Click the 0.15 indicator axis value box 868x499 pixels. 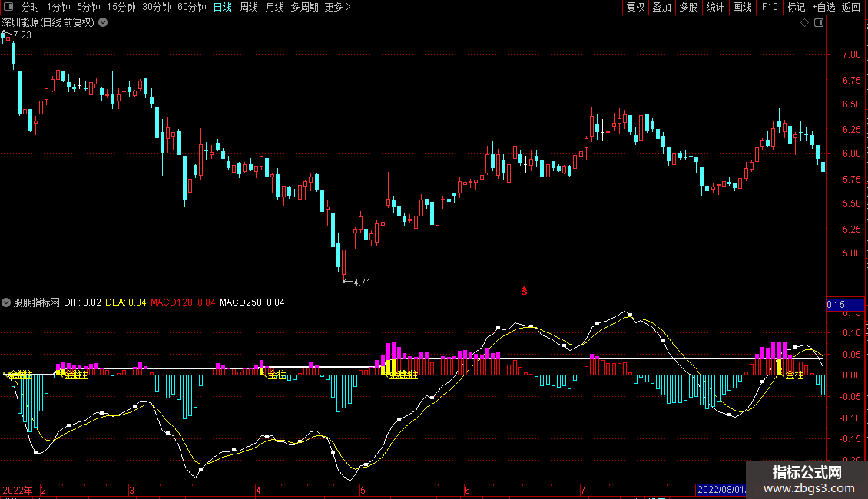tap(845, 305)
